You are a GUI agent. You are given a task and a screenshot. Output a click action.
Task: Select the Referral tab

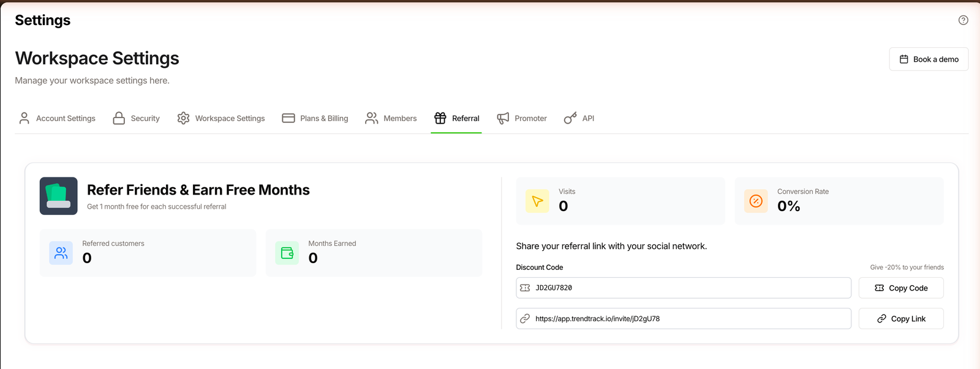(x=456, y=118)
